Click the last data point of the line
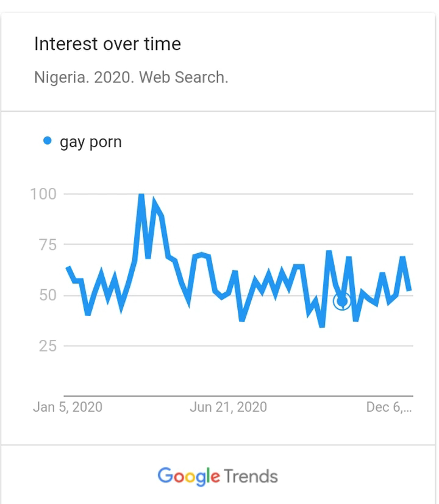The image size is (439, 504). point(409,290)
